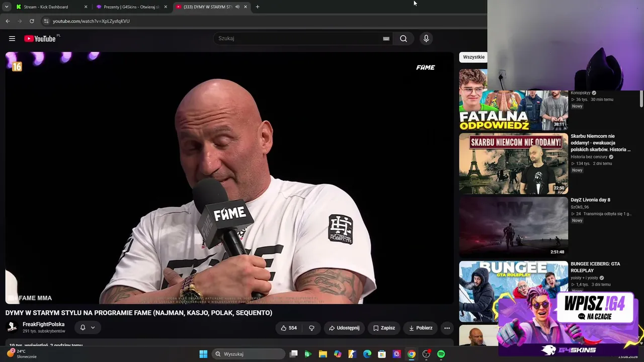Viewport: 644px width, 362px height.
Task: Open FreakFightPolska channel avatar
Action: (x=12, y=327)
